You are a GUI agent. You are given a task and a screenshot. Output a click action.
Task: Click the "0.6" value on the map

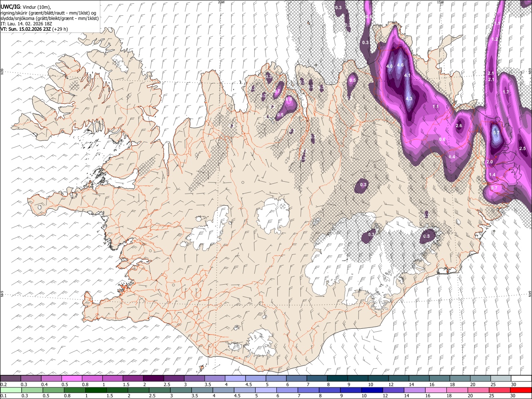point(442,140)
